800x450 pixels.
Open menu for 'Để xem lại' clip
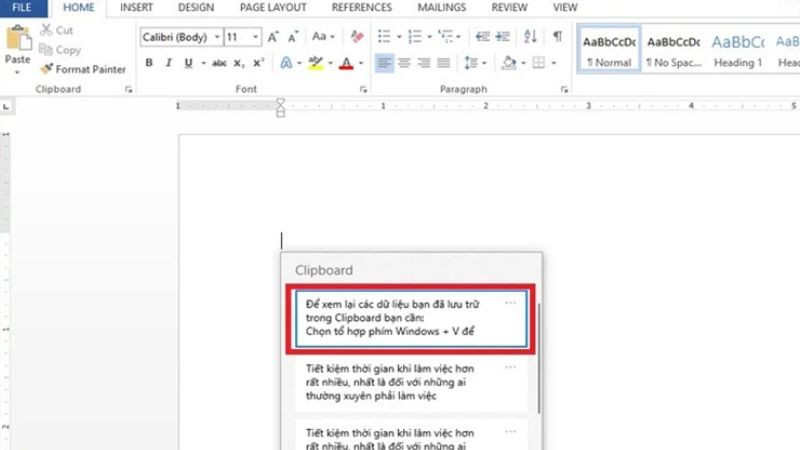pyautogui.click(x=510, y=303)
